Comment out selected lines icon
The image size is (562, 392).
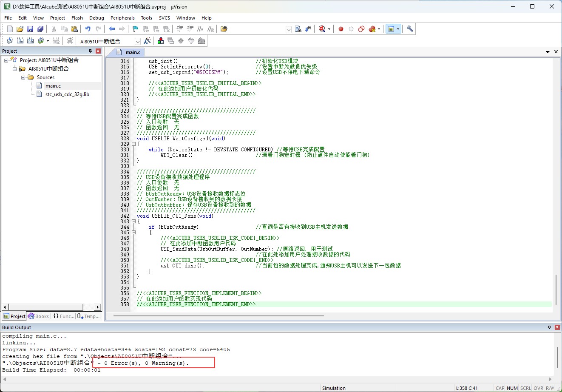coord(200,29)
